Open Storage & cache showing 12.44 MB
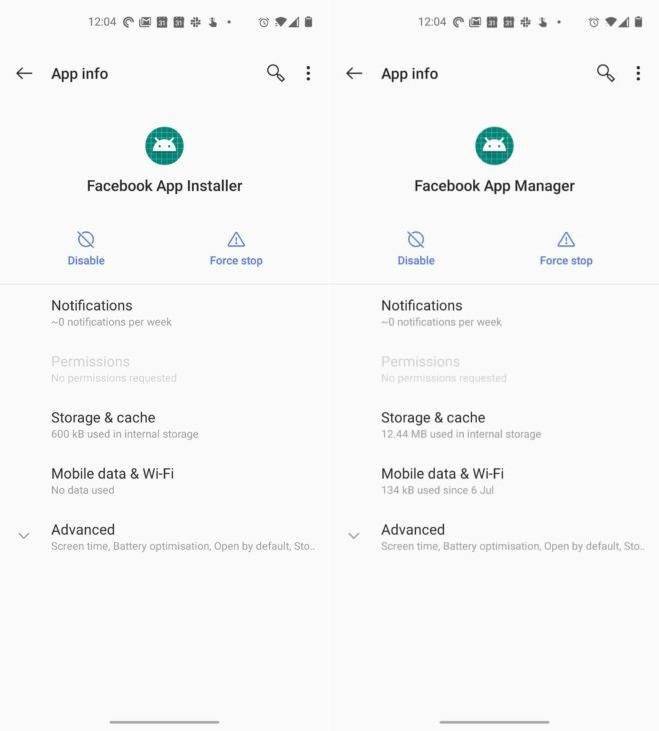Viewport: 659px width, 731px height. (x=495, y=425)
